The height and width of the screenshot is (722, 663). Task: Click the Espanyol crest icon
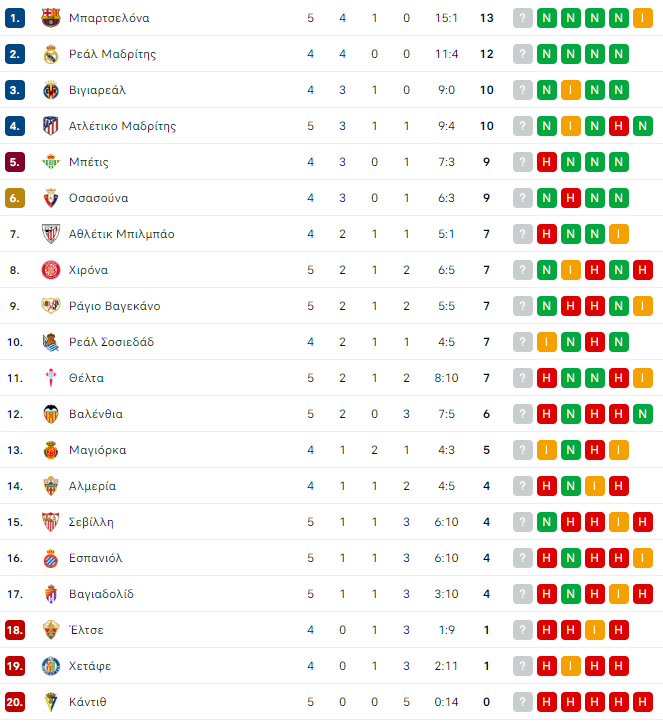point(51,558)
